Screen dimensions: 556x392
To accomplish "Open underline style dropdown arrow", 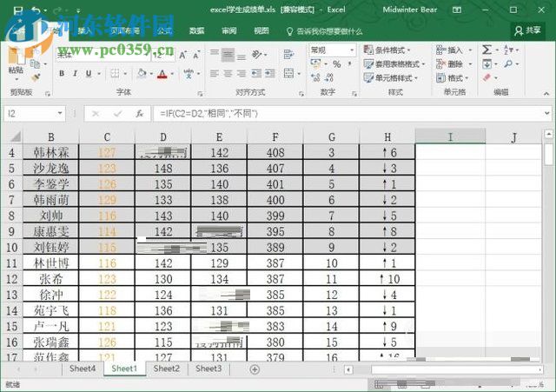I will point(99,74).
